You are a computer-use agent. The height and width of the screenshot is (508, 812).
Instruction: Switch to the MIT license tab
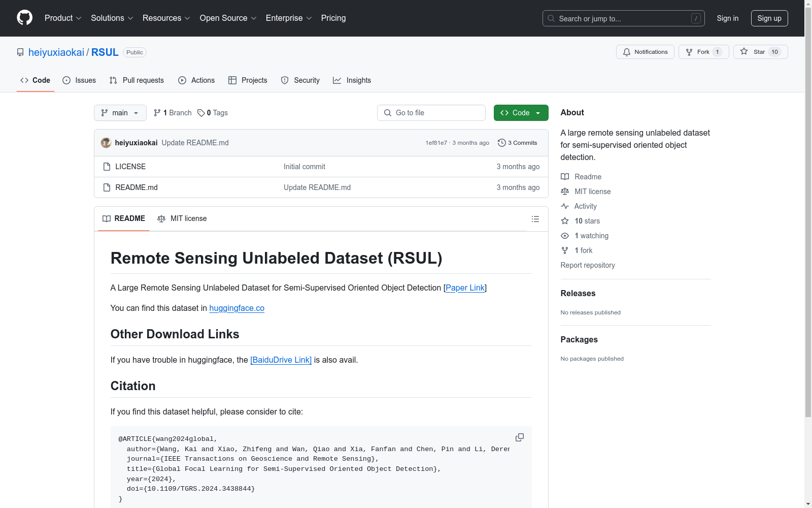click(182, 218)
